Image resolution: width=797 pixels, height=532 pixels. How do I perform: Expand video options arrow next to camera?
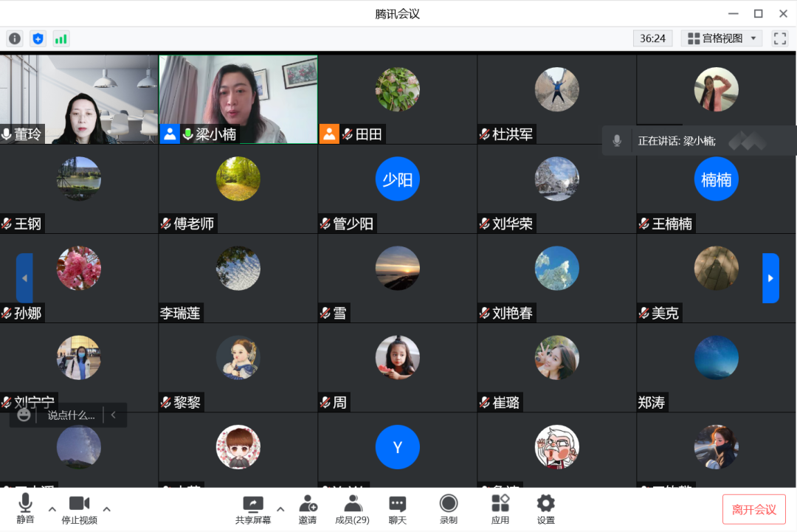tap(106, 509)
